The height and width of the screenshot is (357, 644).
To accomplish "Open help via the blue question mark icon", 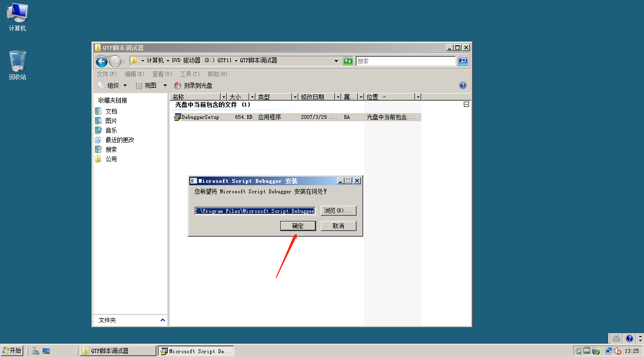I will (462, 85).
